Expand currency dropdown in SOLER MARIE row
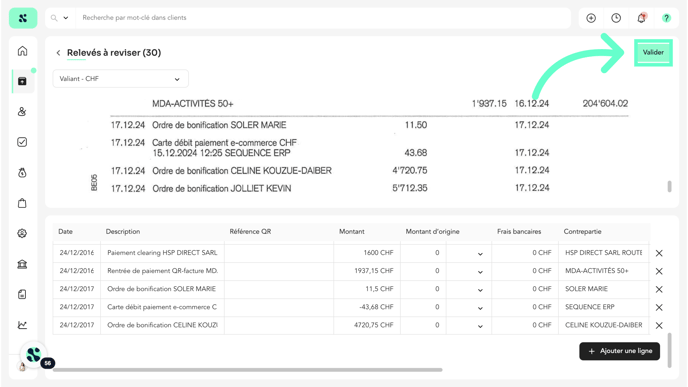Viewport: 688px width, 387px height. tap(480, 290)
